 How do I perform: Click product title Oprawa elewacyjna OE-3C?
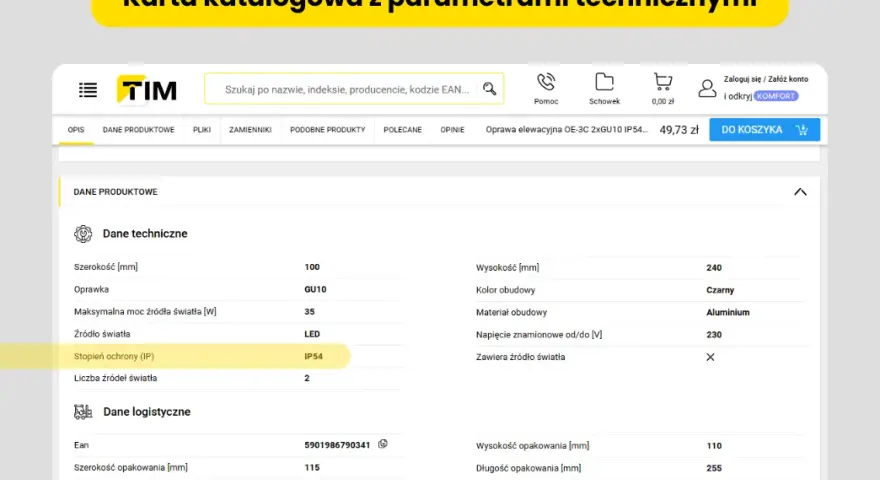coord(567,130)
